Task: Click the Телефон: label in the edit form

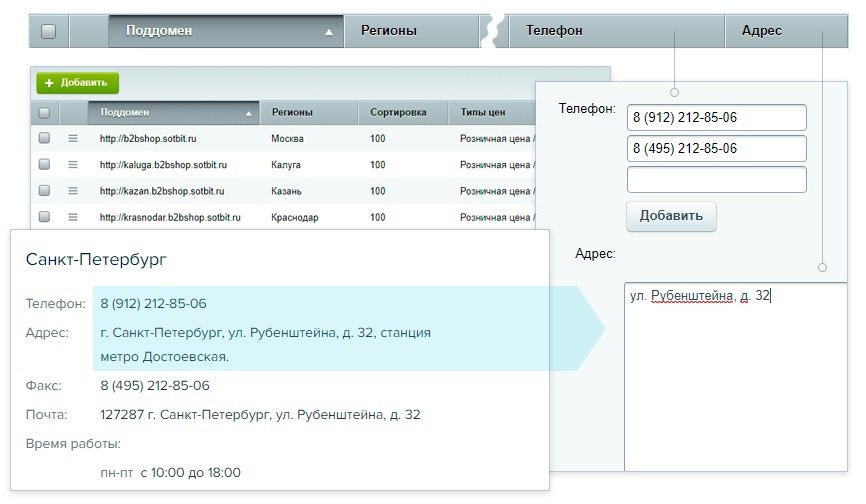Action: tap(587, 109)
